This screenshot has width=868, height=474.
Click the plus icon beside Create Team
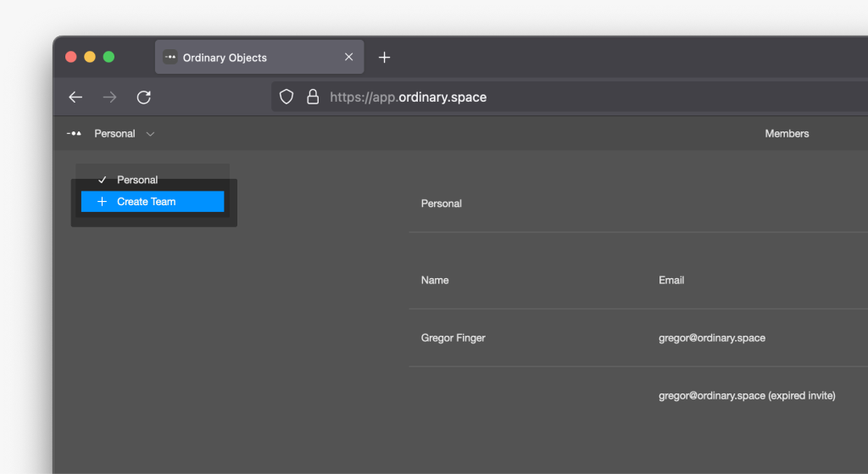(102, 202)
